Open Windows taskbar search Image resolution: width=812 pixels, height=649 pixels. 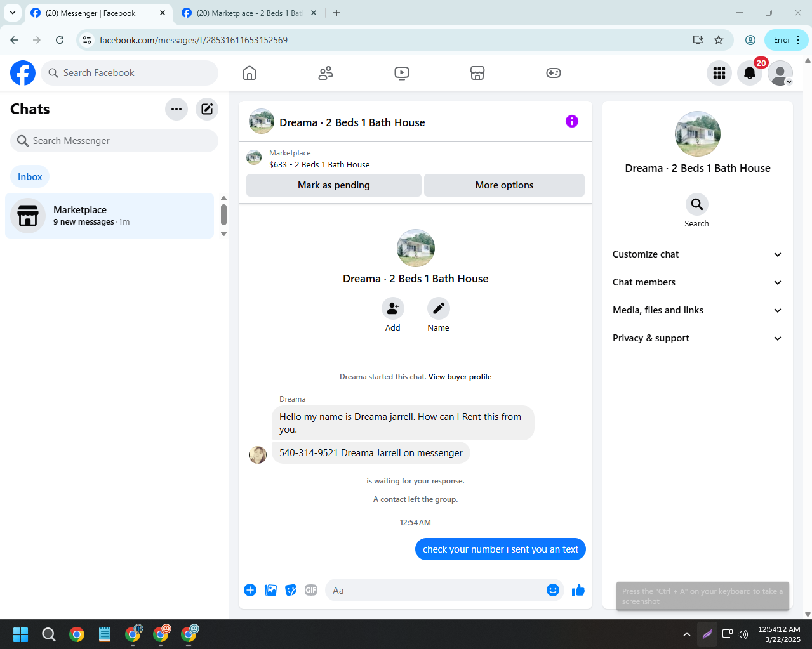(x=49, y=634)
